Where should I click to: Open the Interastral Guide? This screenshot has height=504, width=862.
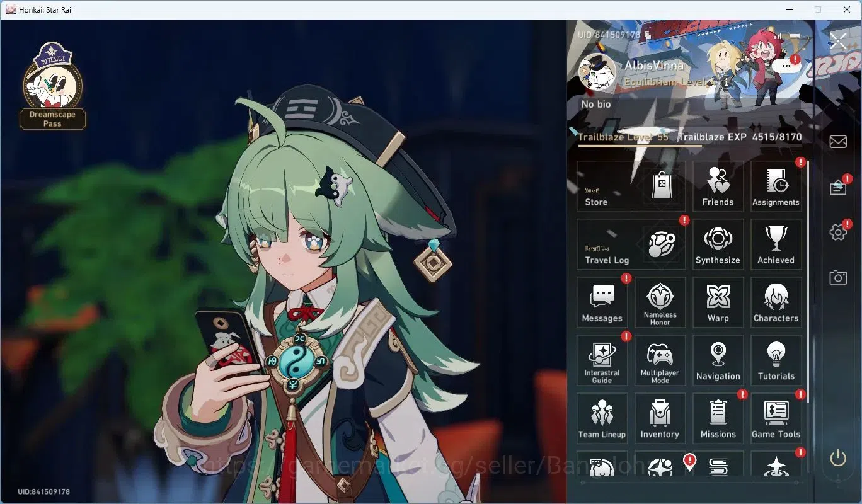[x=602, y=360]
